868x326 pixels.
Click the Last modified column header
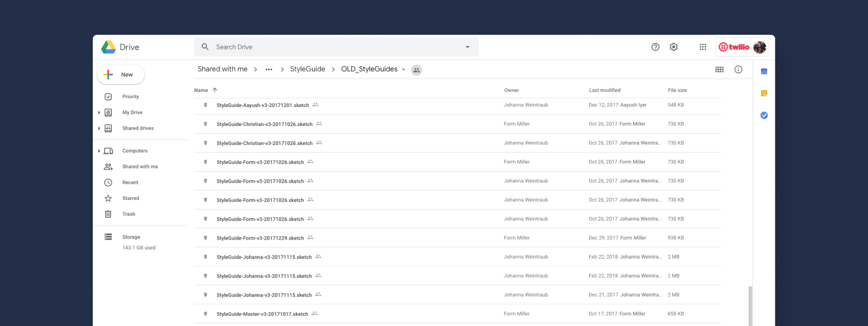(604, 90)
